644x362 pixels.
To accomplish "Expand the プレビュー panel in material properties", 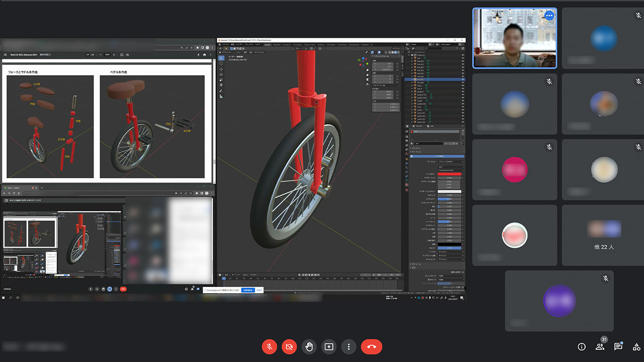I will (416, 149).
